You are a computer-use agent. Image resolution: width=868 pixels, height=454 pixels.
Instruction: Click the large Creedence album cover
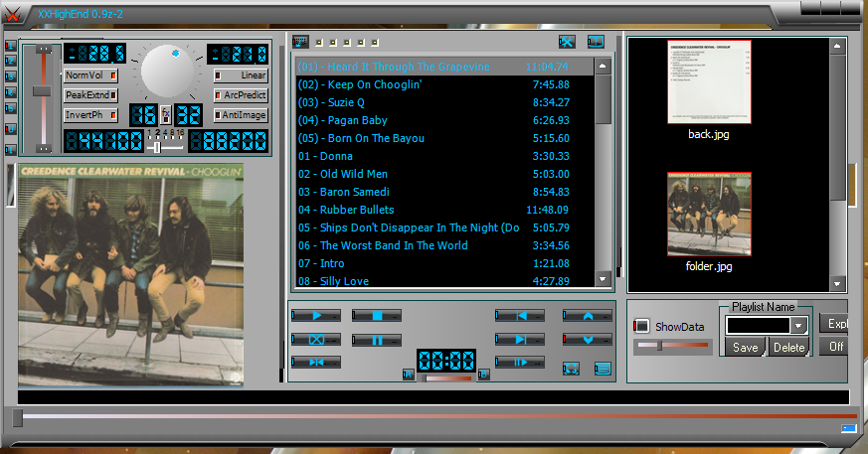pyautogui.click(x=130, y=275)
